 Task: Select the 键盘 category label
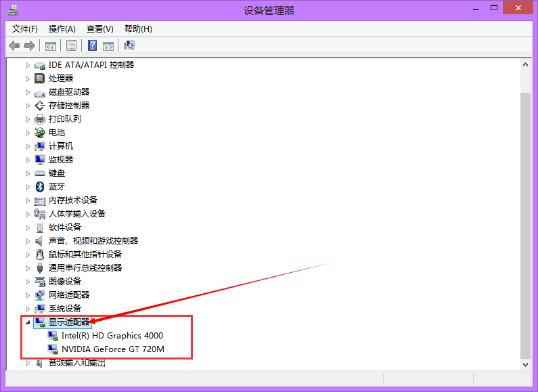57,173
